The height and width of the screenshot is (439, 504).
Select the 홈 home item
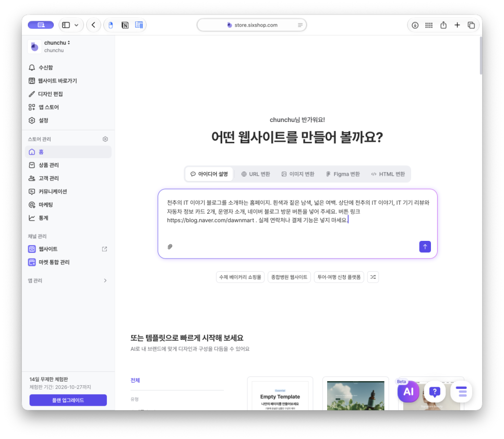coord(68,152)
